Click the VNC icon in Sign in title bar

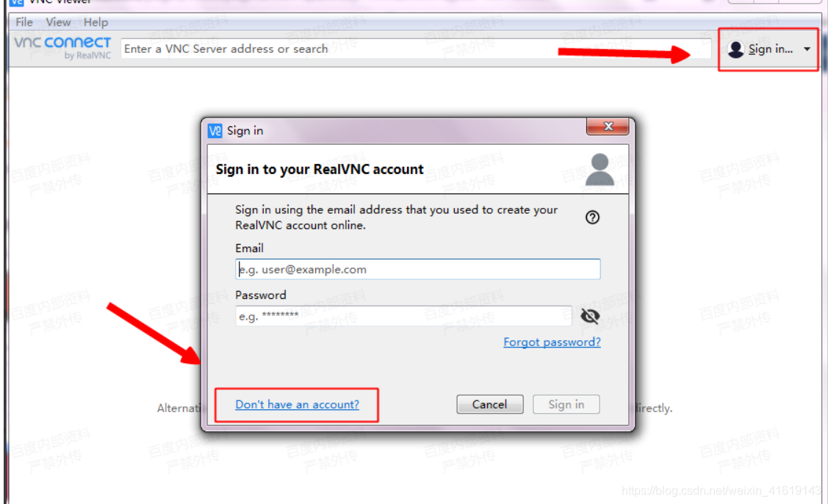point(215,131)
